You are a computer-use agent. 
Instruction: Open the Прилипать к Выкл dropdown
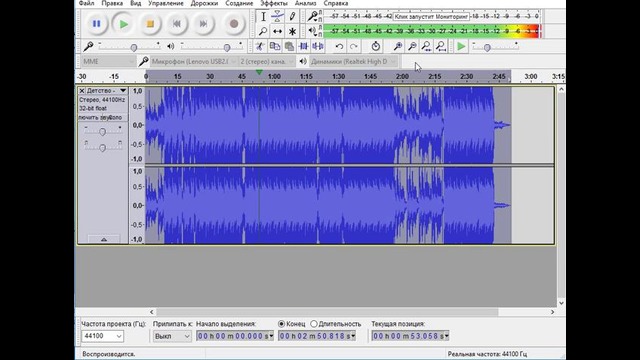[172, 336]
